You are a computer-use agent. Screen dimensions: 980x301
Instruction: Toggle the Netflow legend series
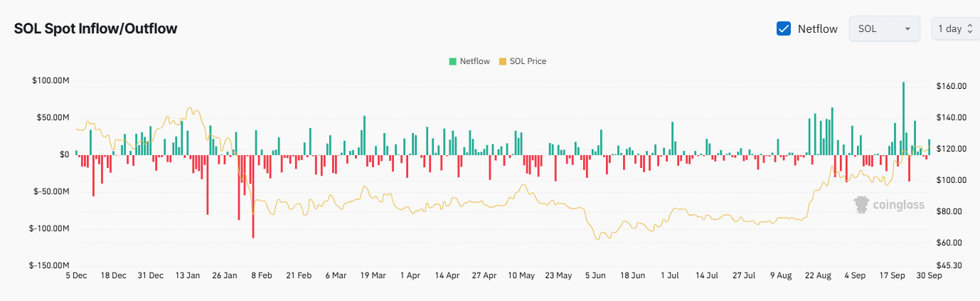click(469, 61)
